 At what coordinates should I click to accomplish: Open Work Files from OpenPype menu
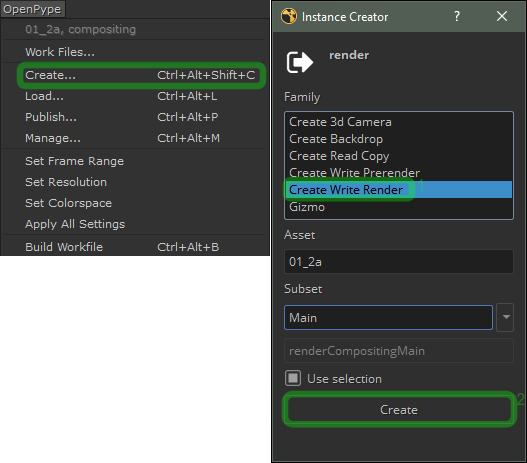point(134,52)
